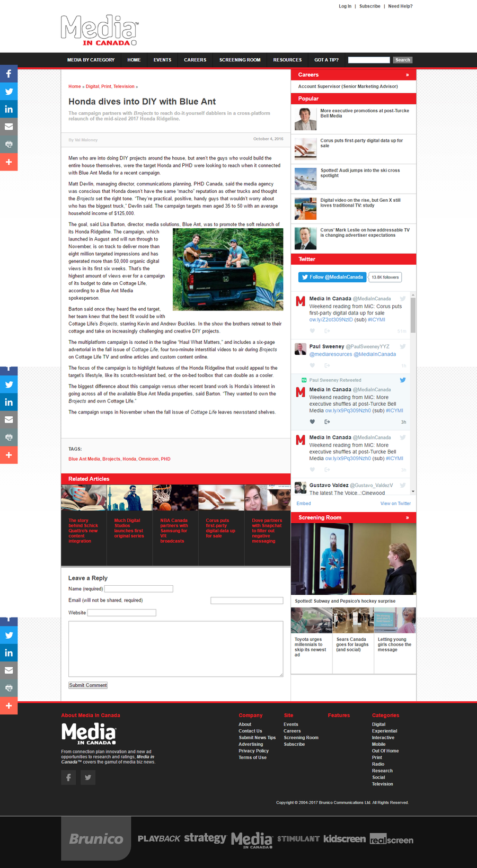Open Account Supervisor job listing
Image resolution: width=477 pixels, height=868 pixels.
click(x=348, y=86)
